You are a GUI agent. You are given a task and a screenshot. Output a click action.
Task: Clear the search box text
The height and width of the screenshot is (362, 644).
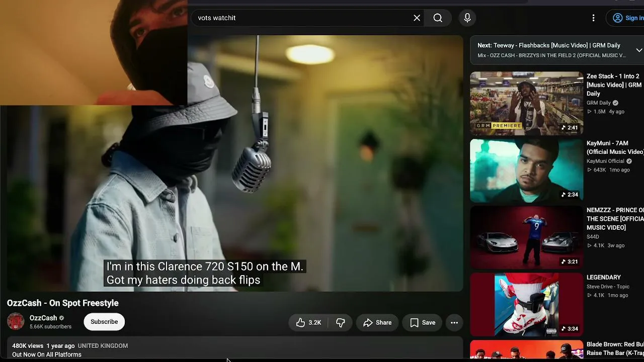[417, 18]
